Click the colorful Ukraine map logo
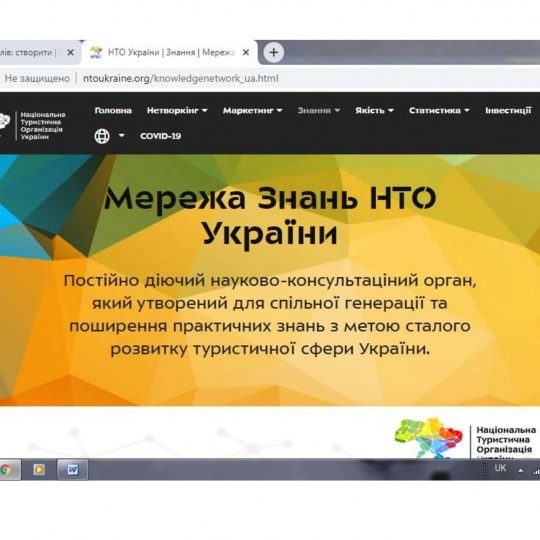Image resolution: width=540 pixels, height=540 pixels. [428, 438]
